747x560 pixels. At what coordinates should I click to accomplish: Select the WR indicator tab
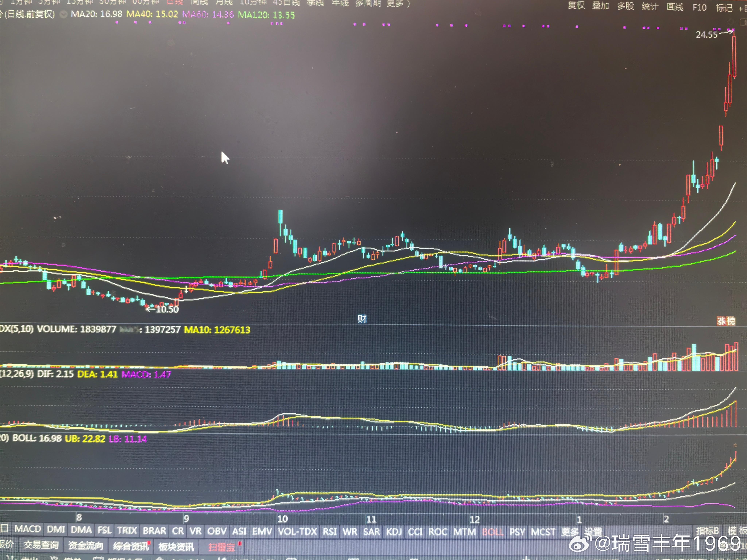[x=350, y=532]
